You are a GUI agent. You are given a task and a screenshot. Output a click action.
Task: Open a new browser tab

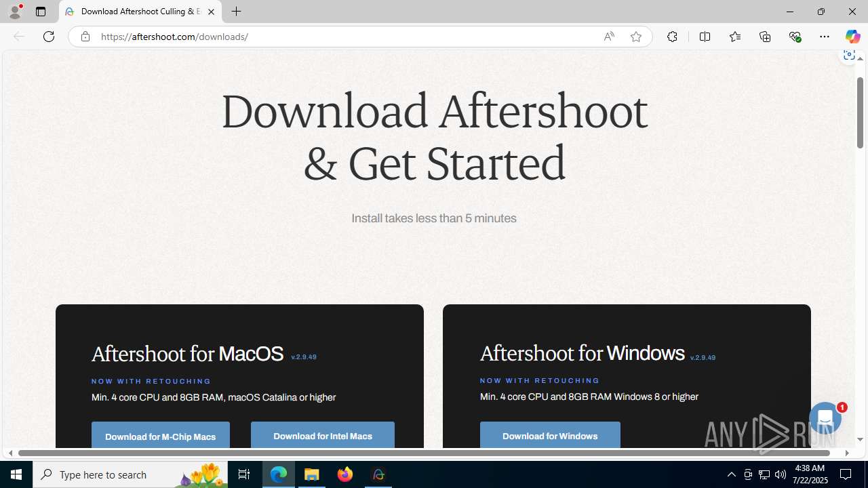pyautogui.click(x=236, y=12)
